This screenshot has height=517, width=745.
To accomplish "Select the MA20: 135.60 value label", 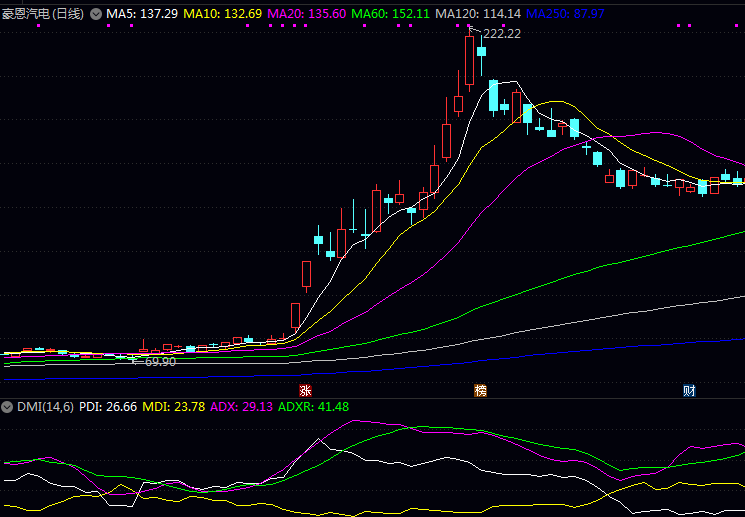I will 306,14.
